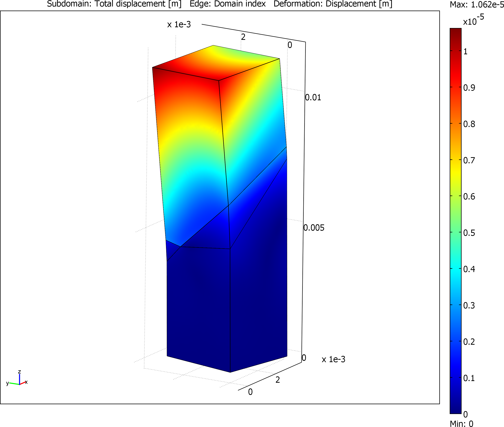Select the "Edge: Domain index" title text
The height and width of the screenshot is (427, 504).
tap(228, 4)
